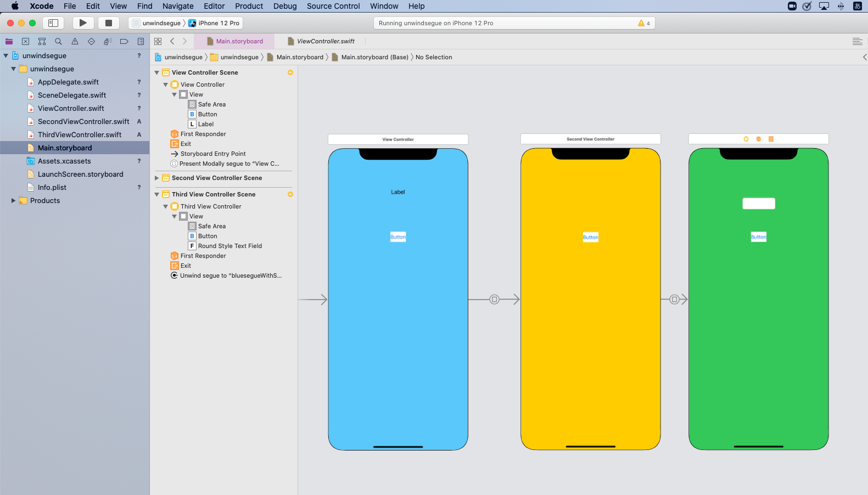Open the Editor menu
The image size is (868, 495).
click(x=214, y=6)
